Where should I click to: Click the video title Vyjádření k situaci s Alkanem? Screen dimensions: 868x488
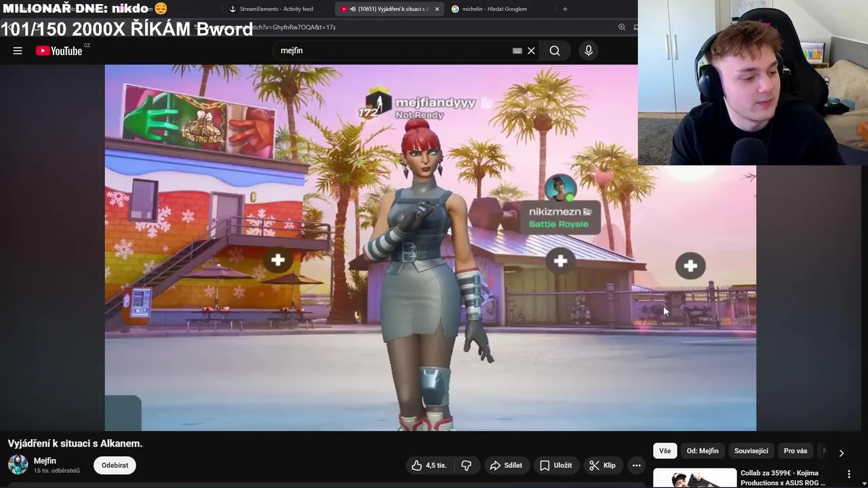tap(75, 443)
